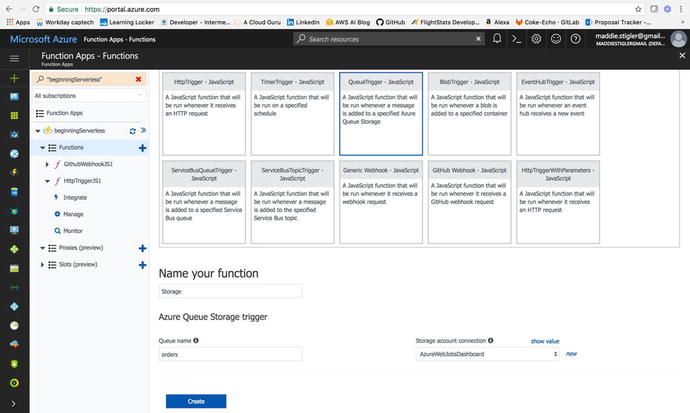This screenshot has width=690, height=413.
Task: Choose the TimerTrigger - JavaScript template
Action: point(291,108)
